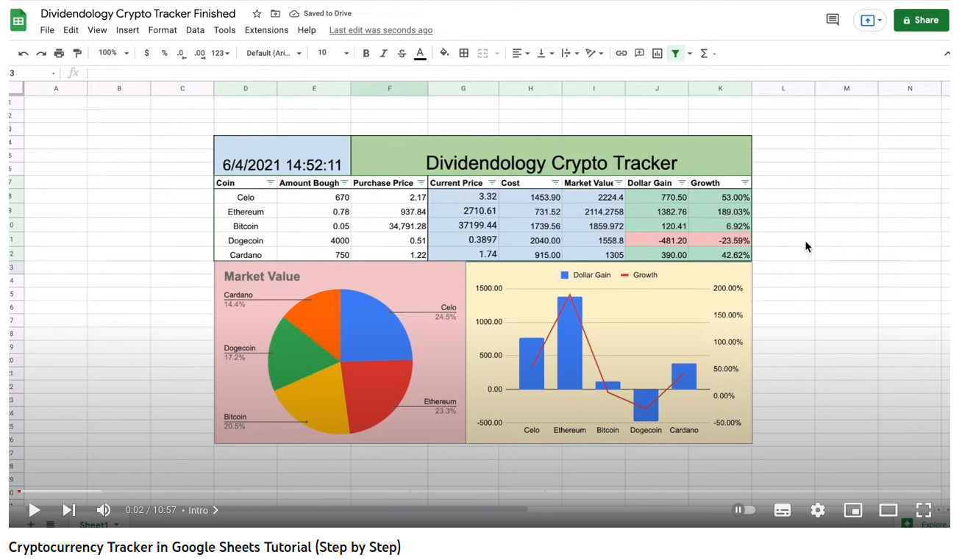Image resolution: width=962 pixels, height=560 pixels.
Task: Mute the video volume
Action: pyautogui.click(x=104, y=510)
